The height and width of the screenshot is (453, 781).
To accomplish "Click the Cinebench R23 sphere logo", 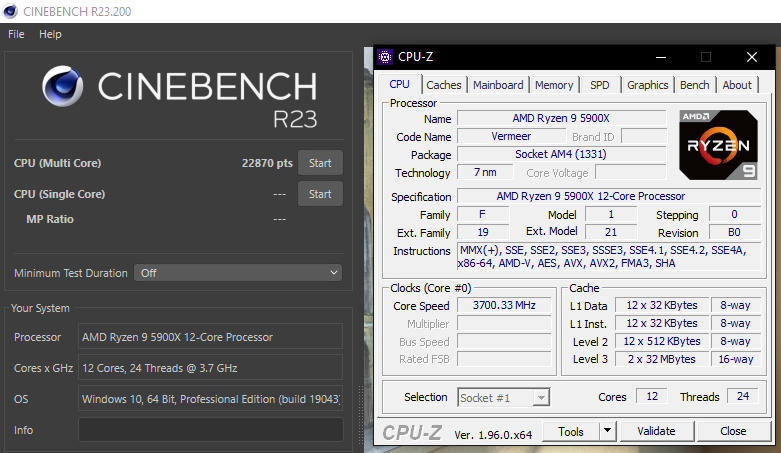I will (63, 86).
